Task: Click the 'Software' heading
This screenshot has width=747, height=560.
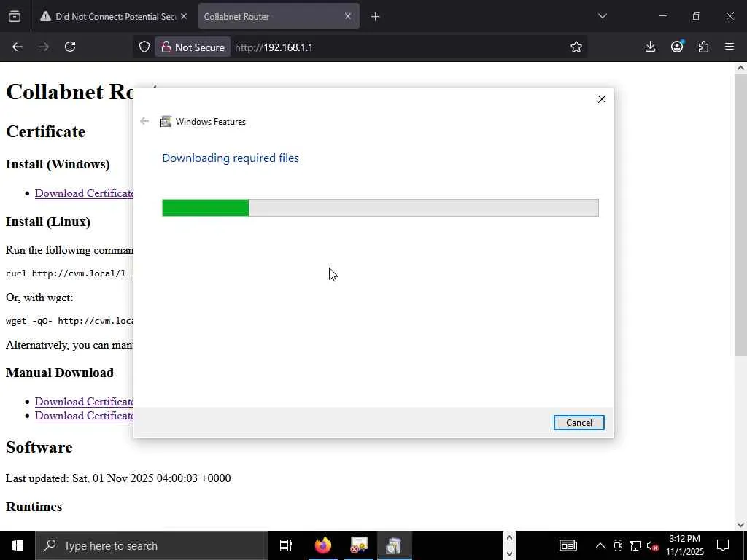Action: coord(39,447)
